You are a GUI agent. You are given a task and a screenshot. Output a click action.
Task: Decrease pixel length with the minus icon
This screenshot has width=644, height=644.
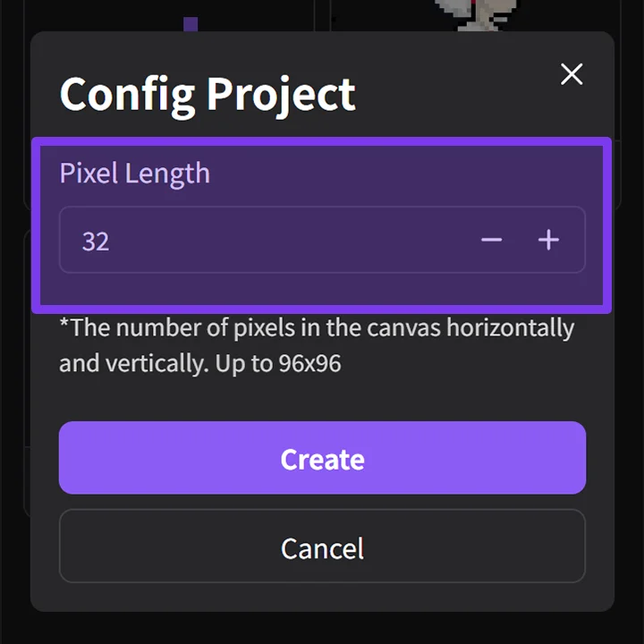[492, 240]
